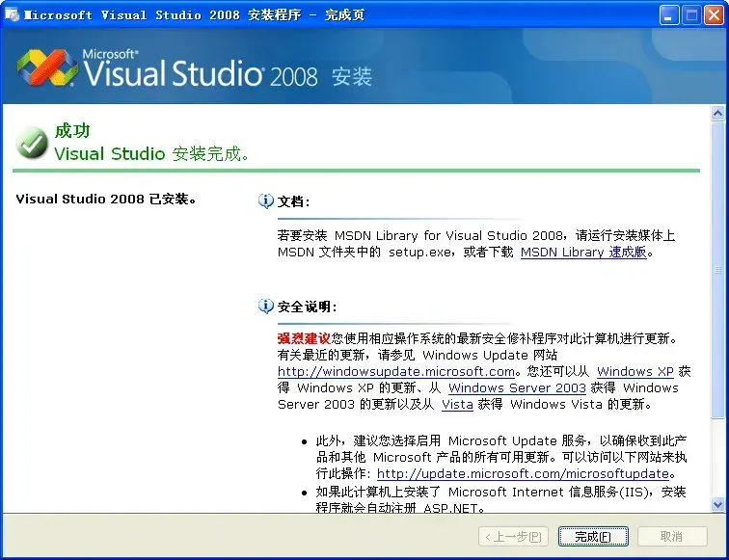Click the disabled 上一步(P) button

(x=513, y=537)
